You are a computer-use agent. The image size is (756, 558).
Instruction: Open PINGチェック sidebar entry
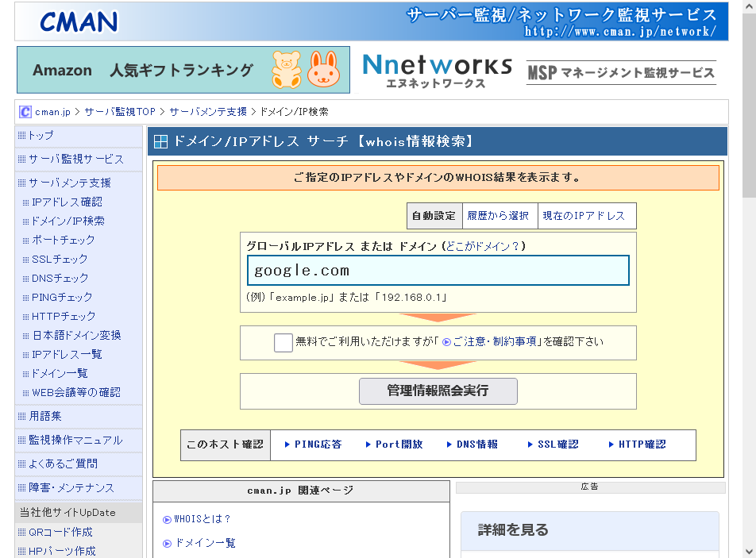(62, 298)
